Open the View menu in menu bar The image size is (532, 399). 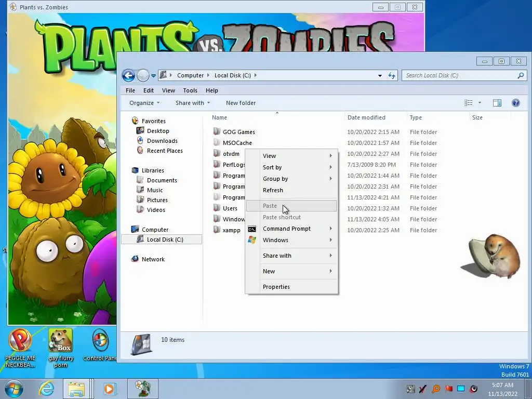click(168, 90)
